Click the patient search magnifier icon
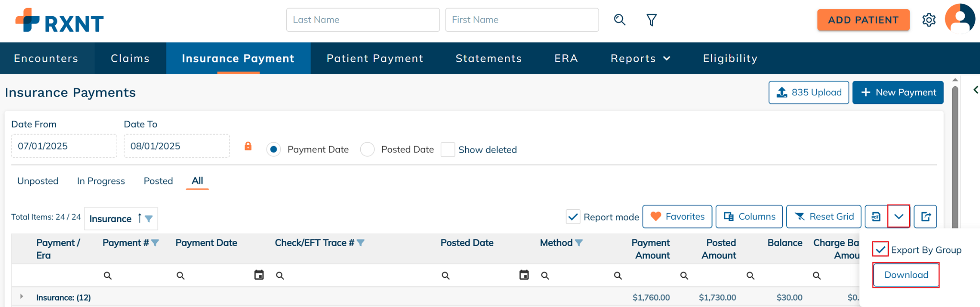980x307 pixels. [x=620, y=20]
